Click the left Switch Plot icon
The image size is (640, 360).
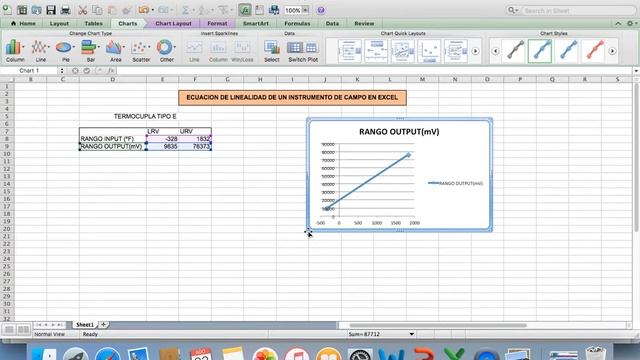pyautogui.click(x=295, y=48)
